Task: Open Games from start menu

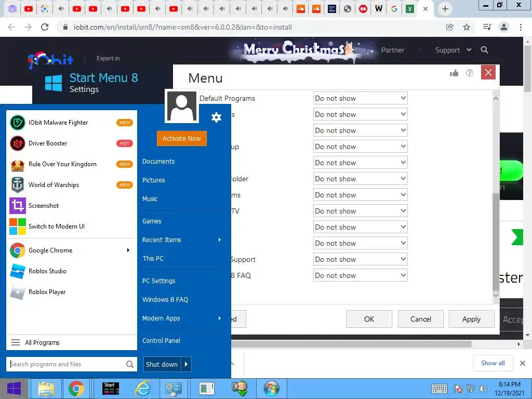Action: tap(152, 221)
